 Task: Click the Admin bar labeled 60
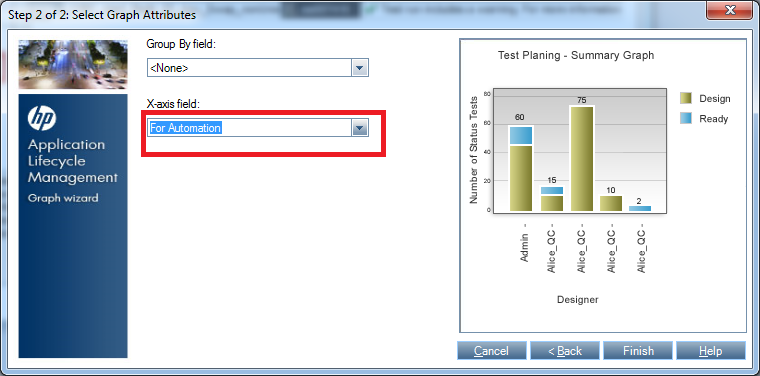pyautogui.click(x=521, y=169)
